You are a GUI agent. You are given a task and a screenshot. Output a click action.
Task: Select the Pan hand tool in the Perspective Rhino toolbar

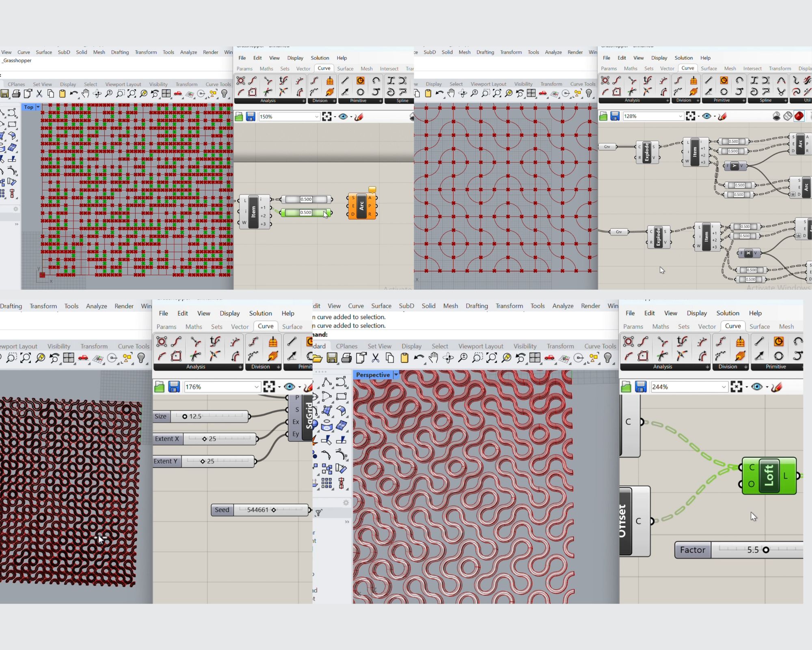[434, 358]
